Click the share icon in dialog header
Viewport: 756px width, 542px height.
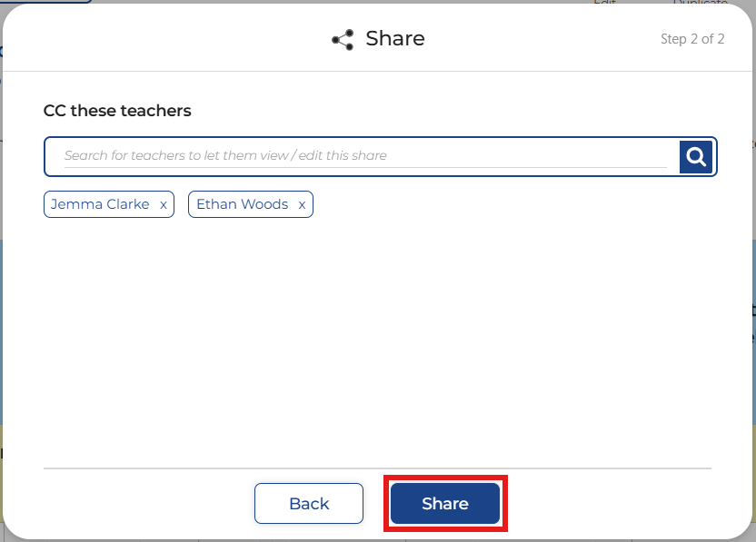pos(343,40)
